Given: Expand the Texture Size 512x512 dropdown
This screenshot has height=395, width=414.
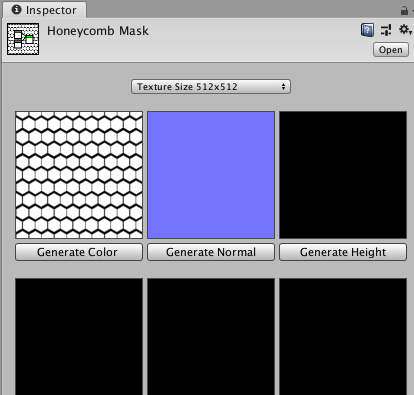Looking at the screenshot, I should tap(211, 87).
